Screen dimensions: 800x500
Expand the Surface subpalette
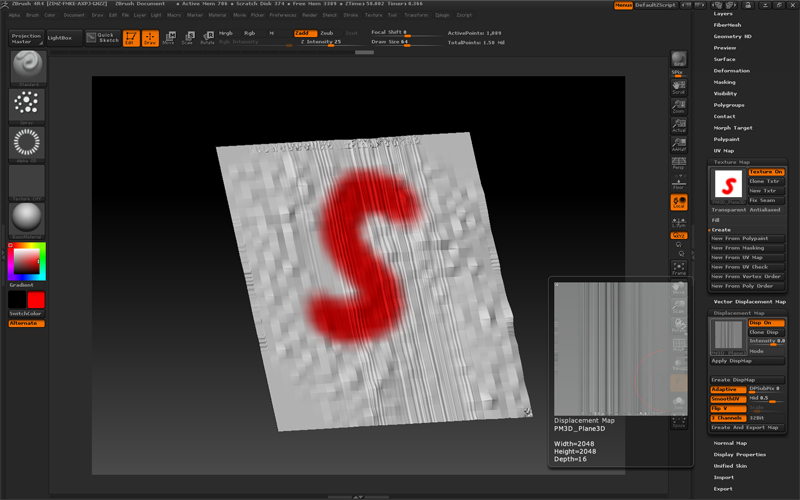724,60
